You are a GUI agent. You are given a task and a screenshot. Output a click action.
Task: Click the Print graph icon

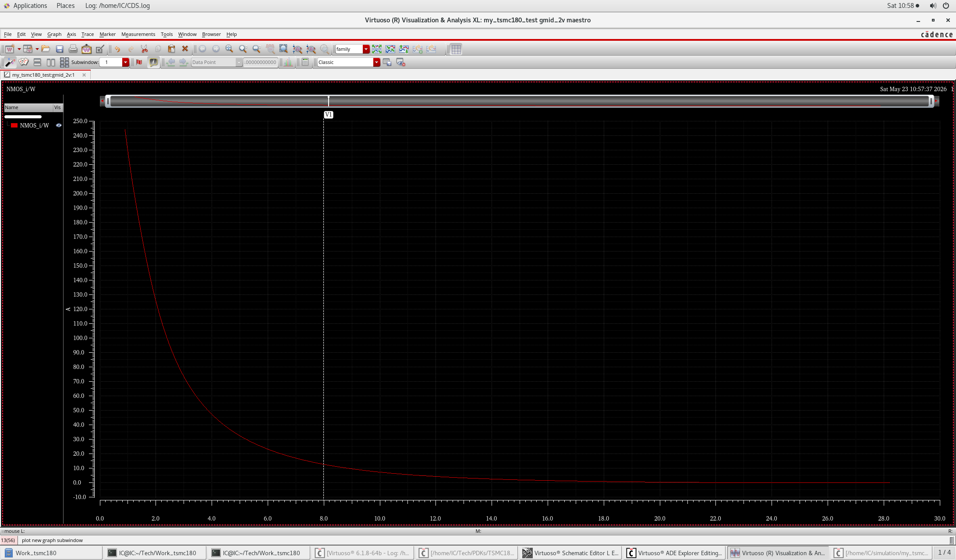click(73, 49)
